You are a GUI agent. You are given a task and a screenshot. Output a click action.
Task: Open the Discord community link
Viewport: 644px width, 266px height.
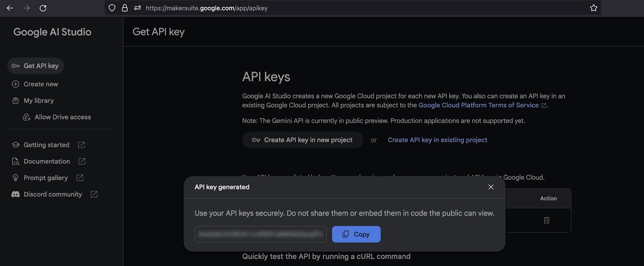pos(53,194)
